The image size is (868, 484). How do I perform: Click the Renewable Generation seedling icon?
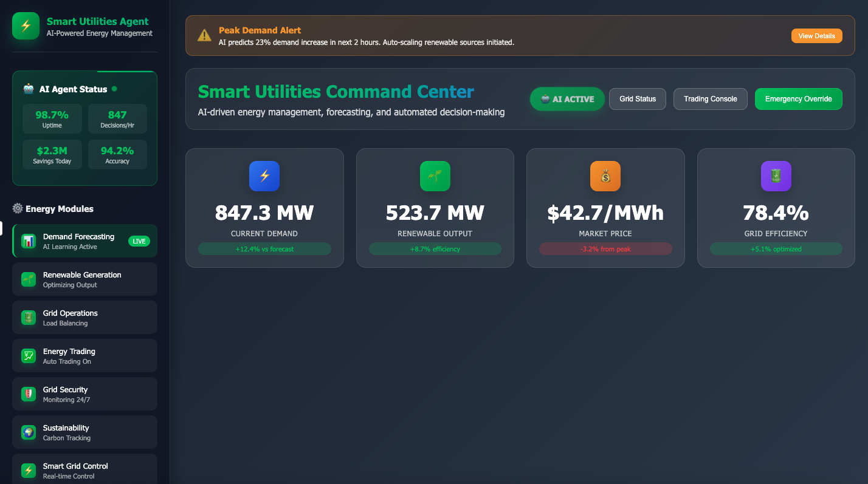click(29, 279)
